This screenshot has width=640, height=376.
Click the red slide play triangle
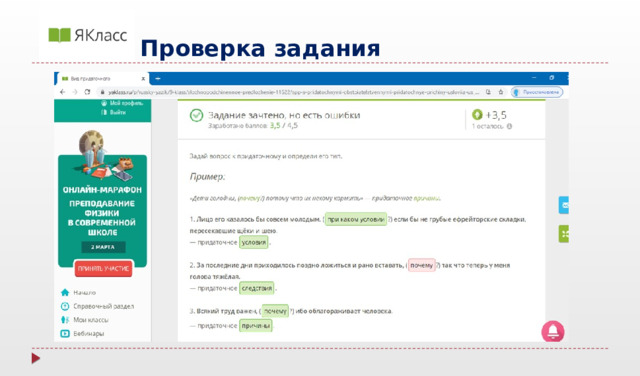(36, 358)
